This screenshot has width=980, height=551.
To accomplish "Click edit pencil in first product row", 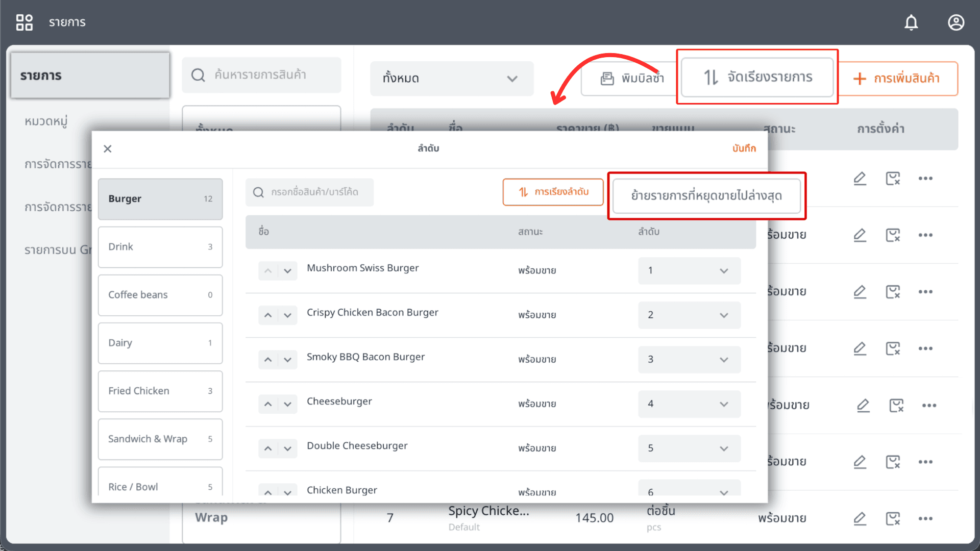I will tap(860, 179).
